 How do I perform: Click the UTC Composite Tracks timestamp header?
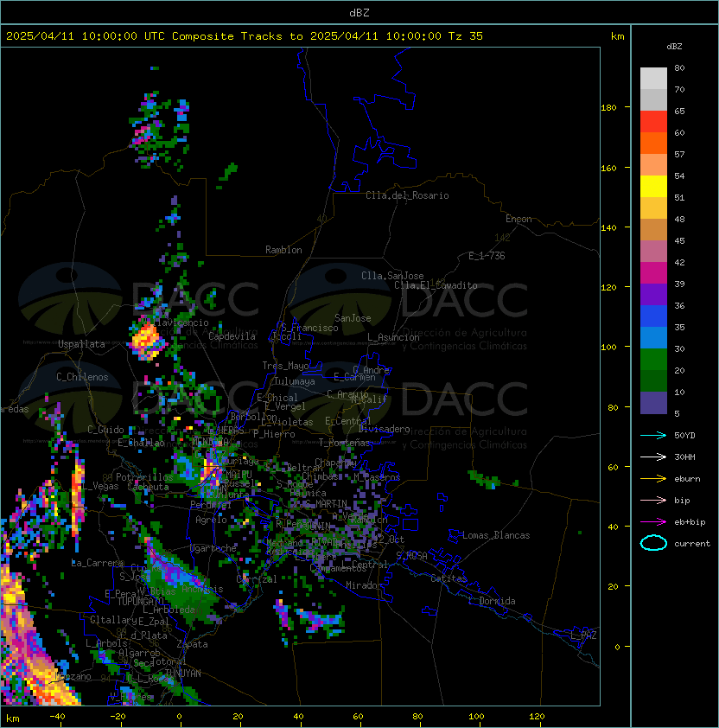245,35
